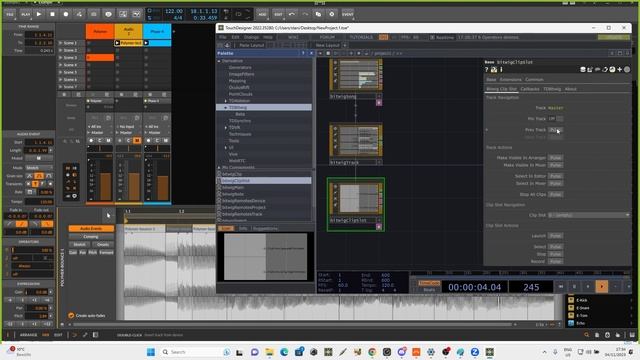This screenshot has width=640, height=360.
Task: Collapse the TDBitwig palette folder
Action: 226,107
